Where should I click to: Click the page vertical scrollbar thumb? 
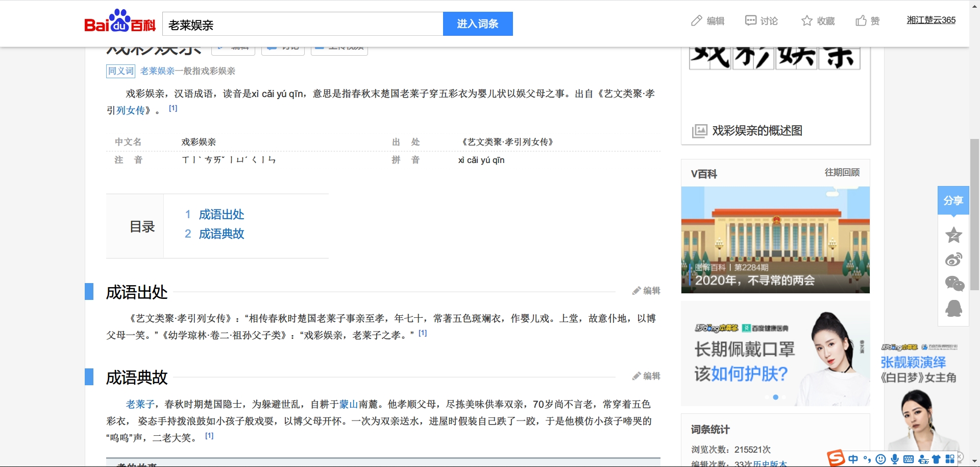click(974, 215)
